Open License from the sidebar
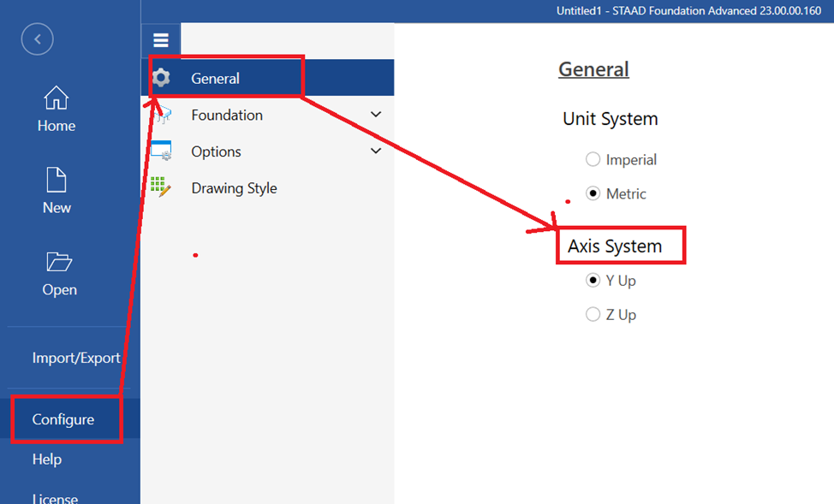The height and width of the screenshot is (504, 834). click(55, 498)
